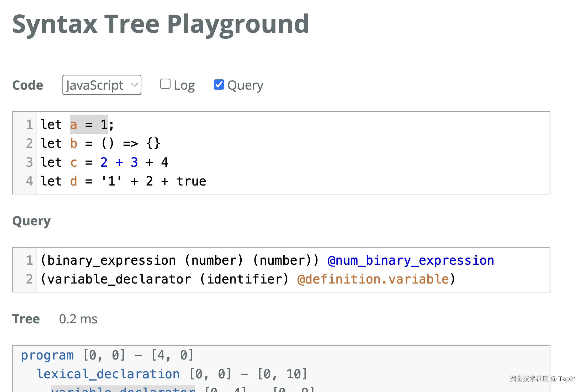The height and width of the screenshot is (392, 584).
Task: Click variable b in code editor
Action: click(x=74, y=144)
